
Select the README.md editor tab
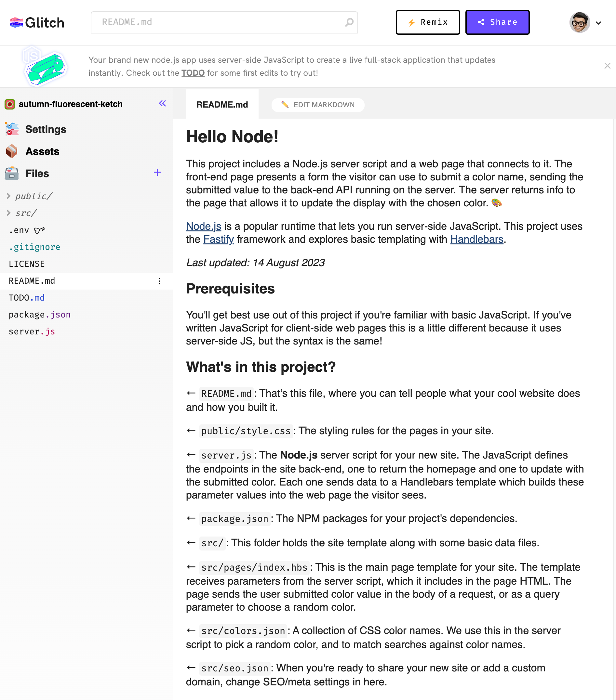click(x=222, y=104)
